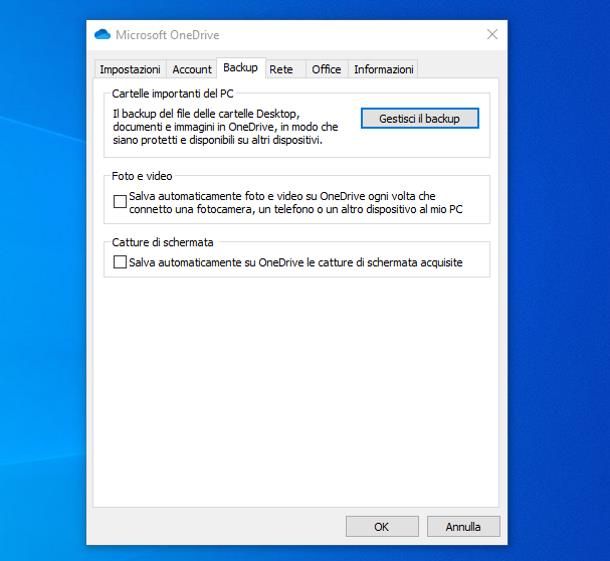Image resolution: width=610 pixels, height=561 pixels.
Task: Enable saving catture di schermata to OneDrive
Action: click(x=120, y=262)
